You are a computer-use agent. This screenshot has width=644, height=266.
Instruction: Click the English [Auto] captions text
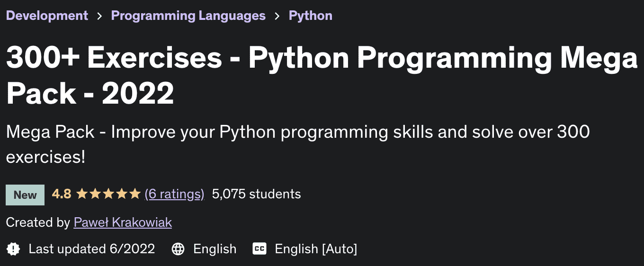[316, 249]
